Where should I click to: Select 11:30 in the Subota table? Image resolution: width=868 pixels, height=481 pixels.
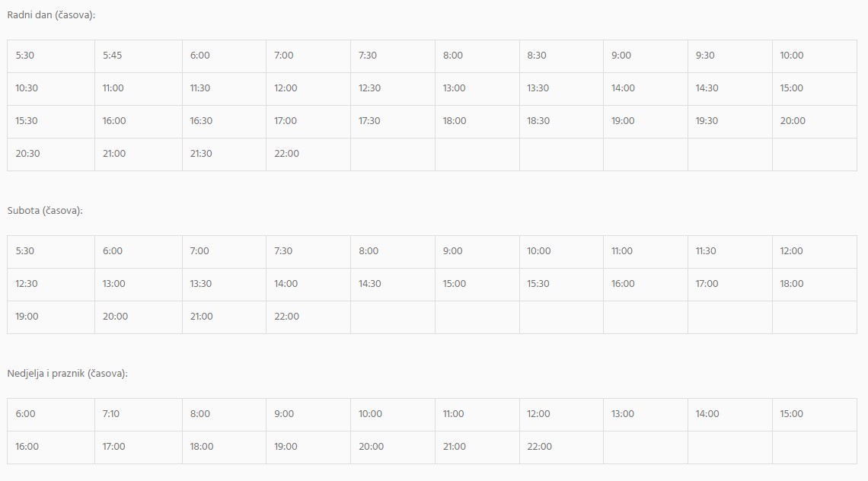pyautogui.click(x=706, y=251)
